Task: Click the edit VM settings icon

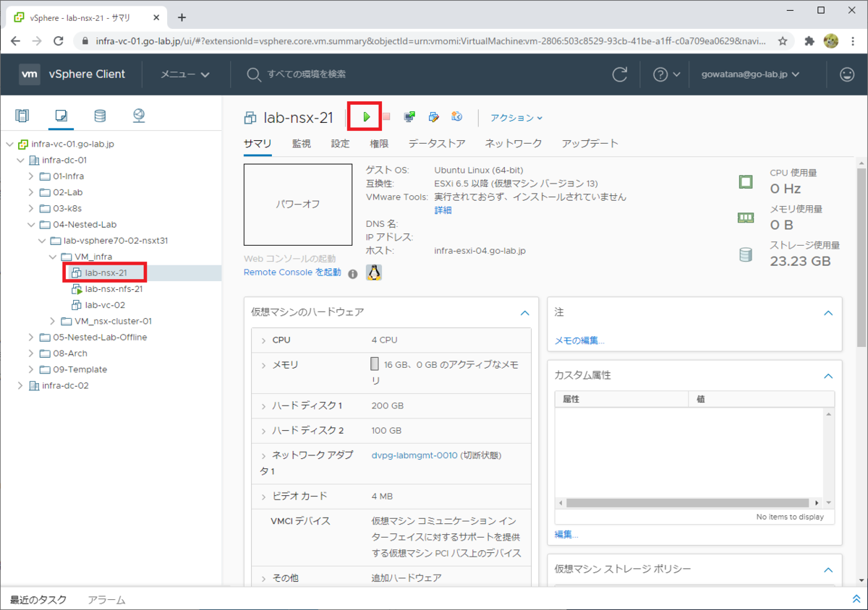Action: tap(433, 116)
